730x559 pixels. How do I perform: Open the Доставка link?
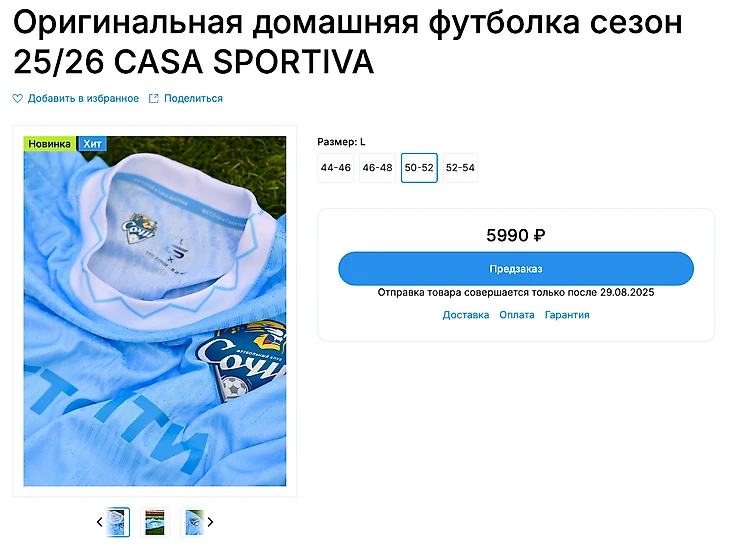(466, 315)
